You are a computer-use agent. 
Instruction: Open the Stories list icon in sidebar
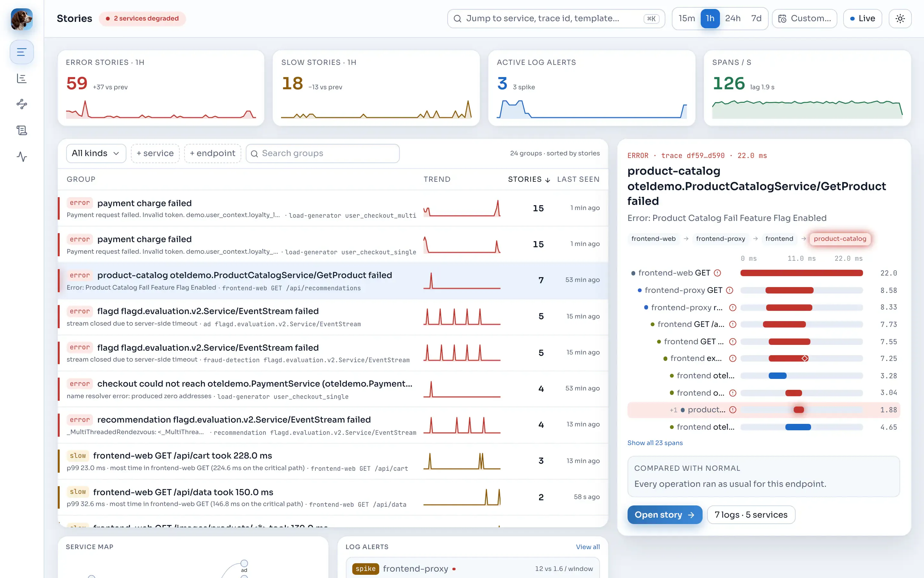point(22,52)
